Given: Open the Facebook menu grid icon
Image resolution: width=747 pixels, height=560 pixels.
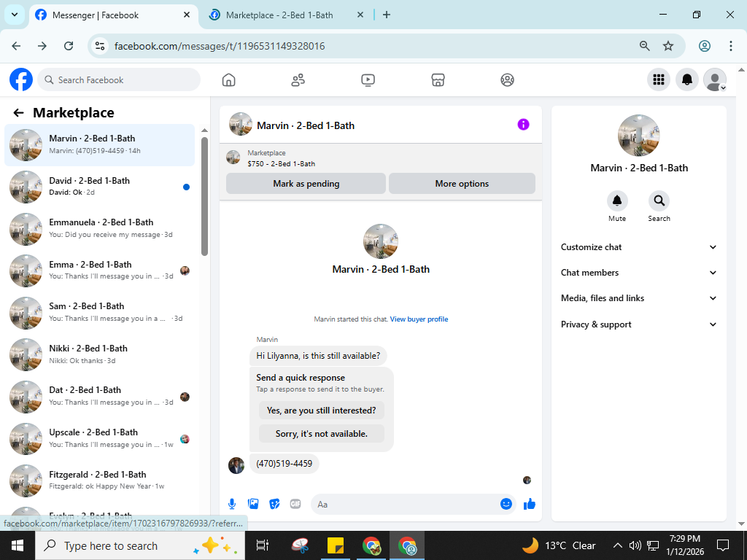Looking at the screenshot, I should [659, 79].
